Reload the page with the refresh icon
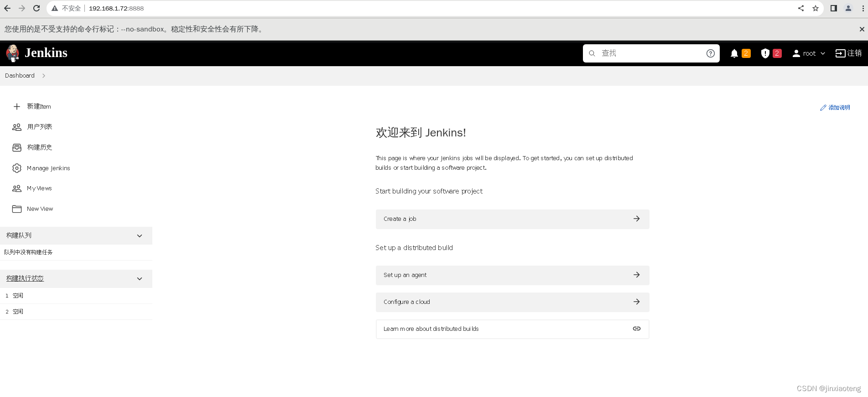Image resolution: width=868 pixels, height=397 pixels. pos(36,8)
